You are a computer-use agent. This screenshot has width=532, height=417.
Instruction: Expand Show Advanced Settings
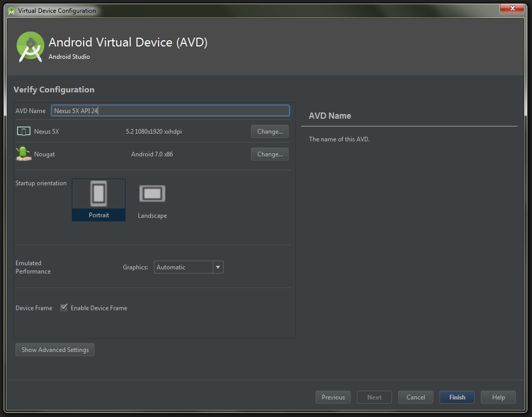[x=55, y=349]
